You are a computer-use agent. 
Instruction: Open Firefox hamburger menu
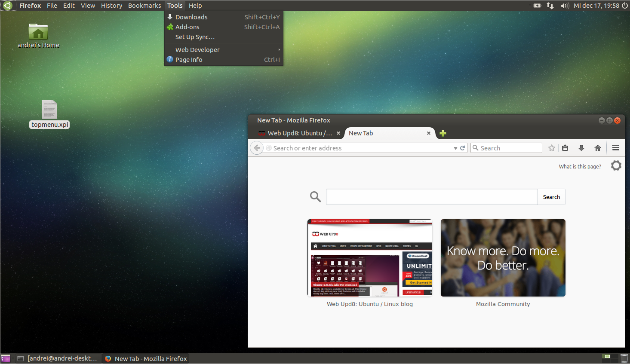[x=616, y=148]
